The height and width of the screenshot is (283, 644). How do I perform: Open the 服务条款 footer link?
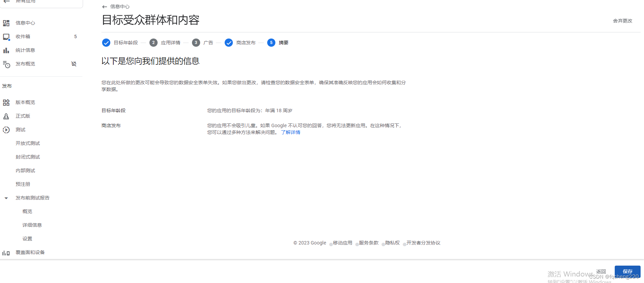(x=369, y=243)
